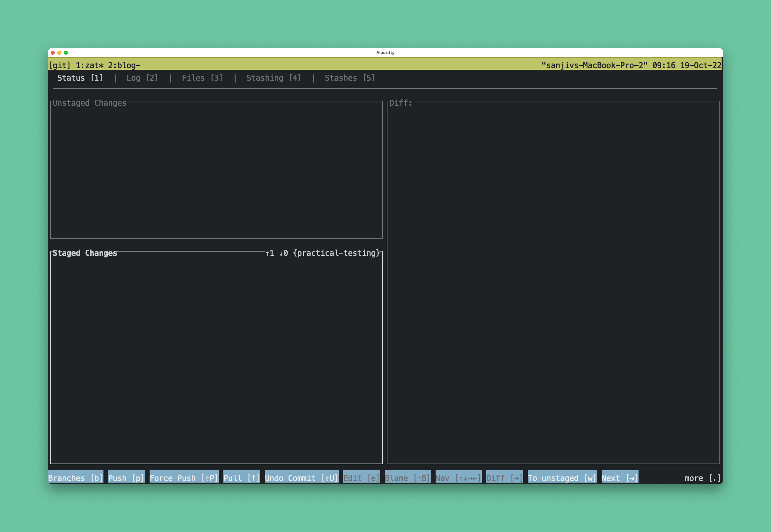
Task: Open Branches [b] command
Action: [75, 478]
